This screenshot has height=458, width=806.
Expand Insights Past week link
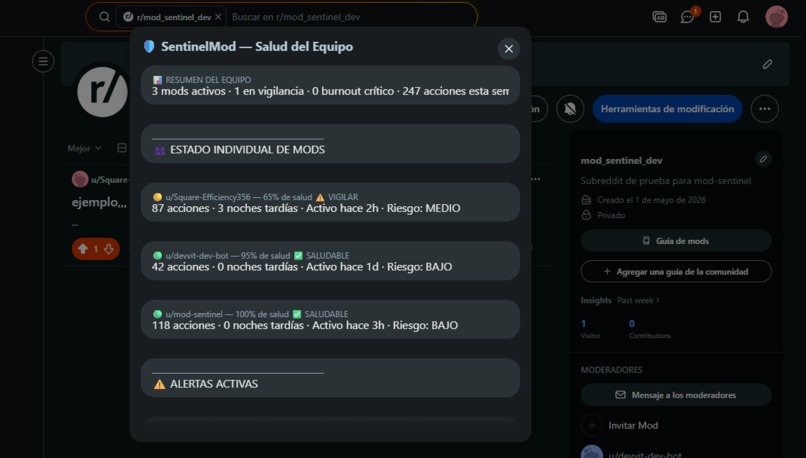(638, 300)
